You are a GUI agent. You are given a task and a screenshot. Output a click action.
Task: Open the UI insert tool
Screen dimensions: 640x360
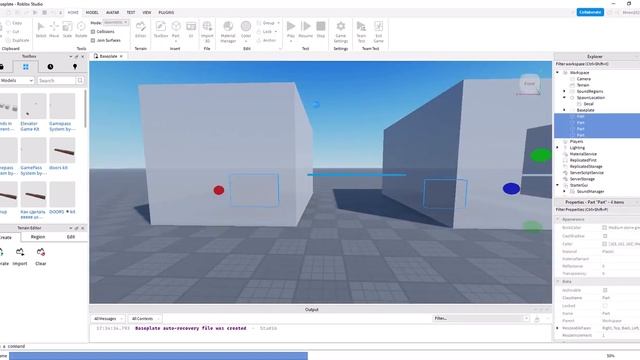[191, 30]
